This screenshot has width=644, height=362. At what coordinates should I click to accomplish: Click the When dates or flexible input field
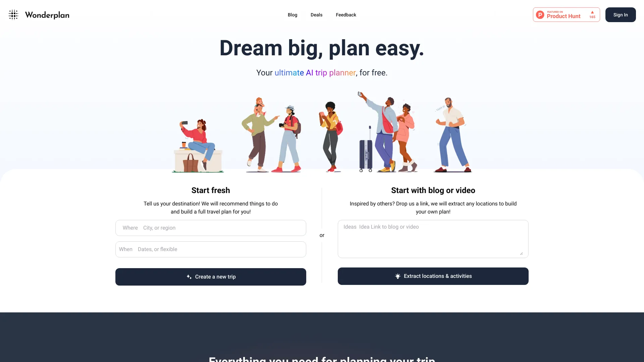tap(211, 249)
